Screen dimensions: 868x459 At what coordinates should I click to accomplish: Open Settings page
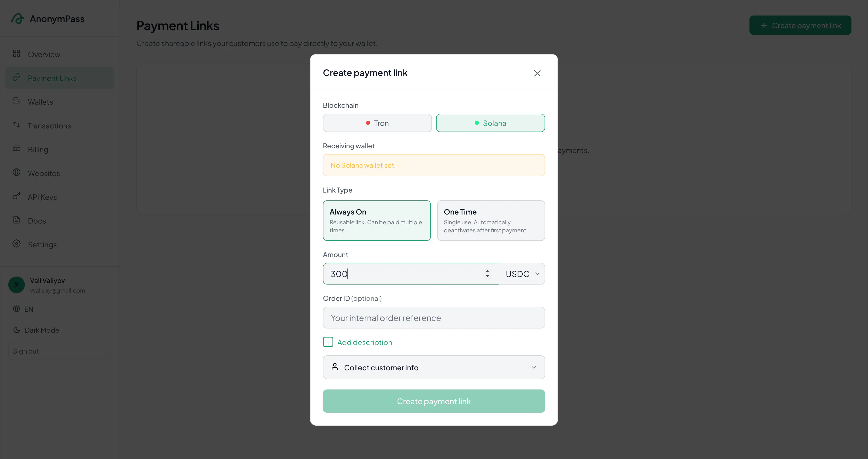click(60, 244)
